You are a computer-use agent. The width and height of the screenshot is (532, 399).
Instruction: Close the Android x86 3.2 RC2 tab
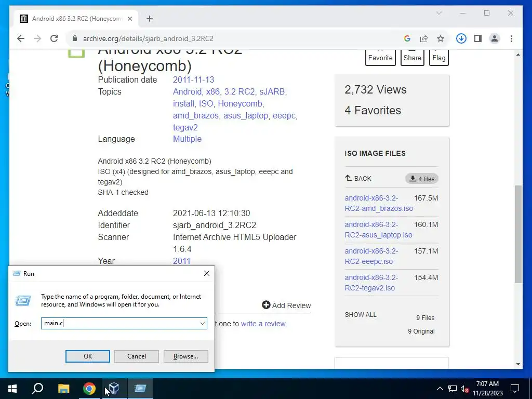[129, 19]
